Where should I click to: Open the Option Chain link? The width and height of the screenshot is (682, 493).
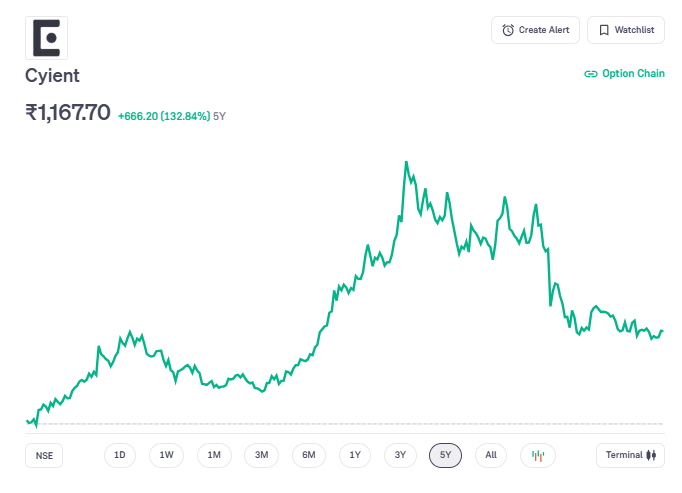[x=624, y=74]
